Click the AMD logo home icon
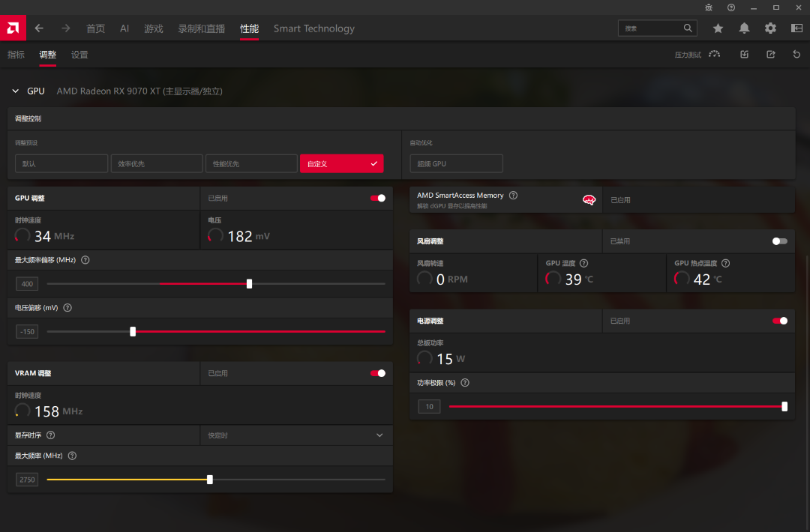 click(x=13, y=28)
